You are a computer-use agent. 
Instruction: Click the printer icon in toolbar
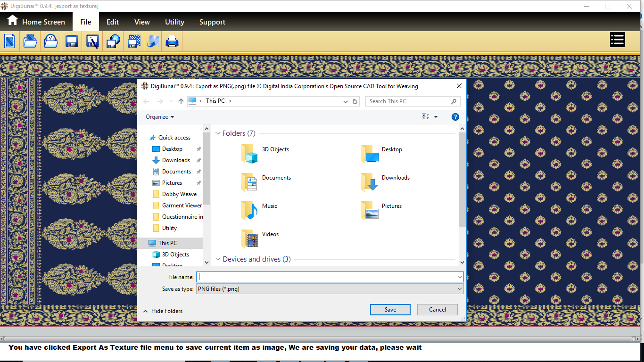(x=172, y=41)
